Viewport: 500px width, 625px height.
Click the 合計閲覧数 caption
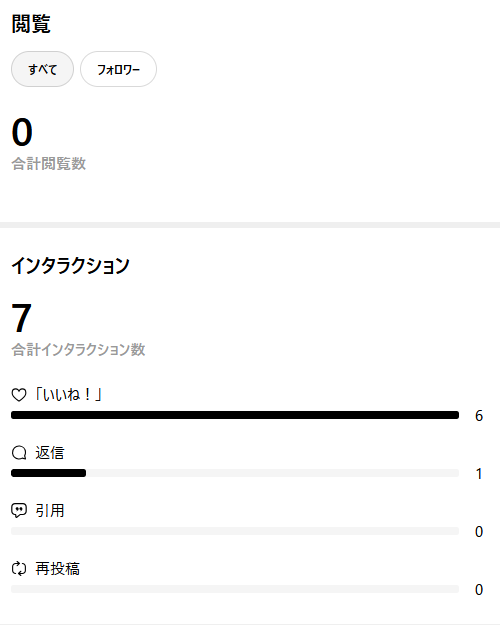[49, 164]
